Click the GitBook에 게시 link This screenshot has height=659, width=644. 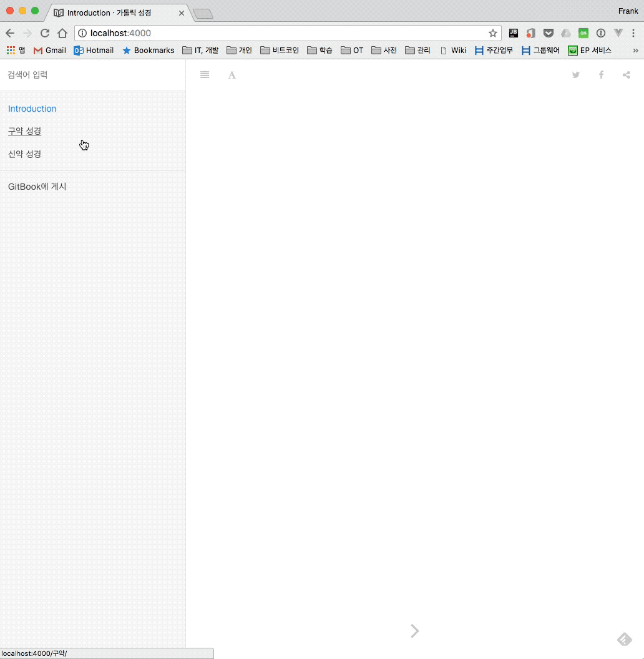(37, 187)
